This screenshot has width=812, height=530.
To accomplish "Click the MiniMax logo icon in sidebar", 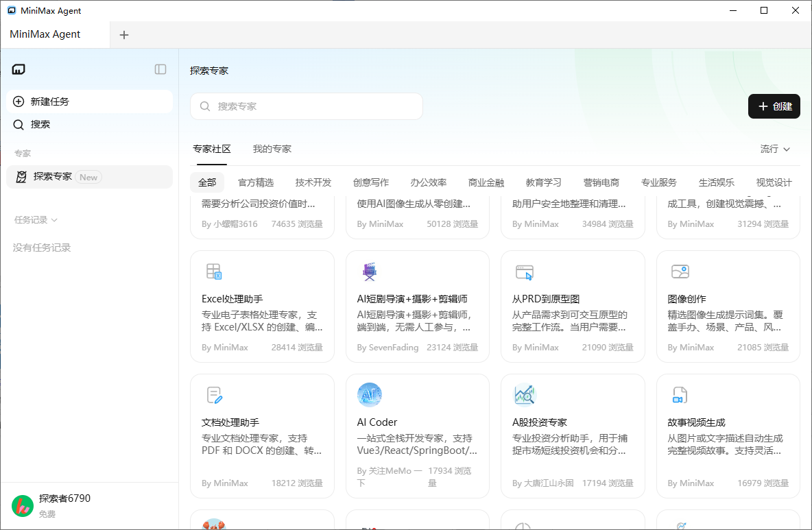I will click(19, 69).
